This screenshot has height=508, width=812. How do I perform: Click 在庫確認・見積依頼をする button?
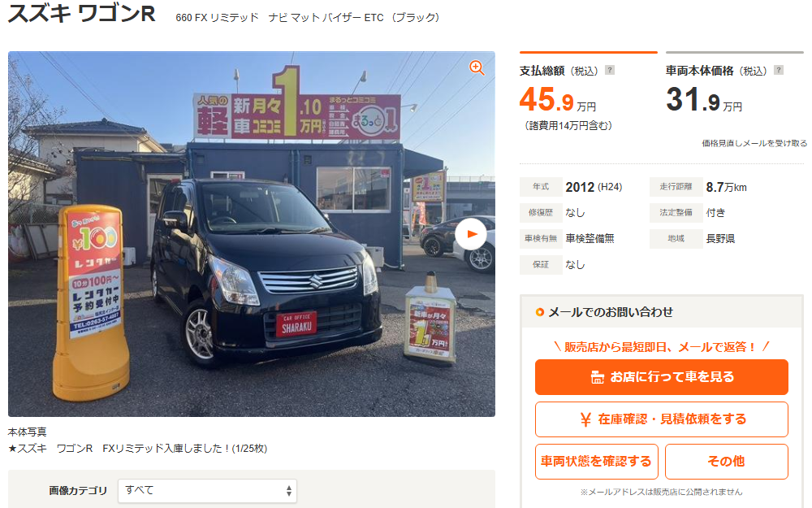point(661,419)
